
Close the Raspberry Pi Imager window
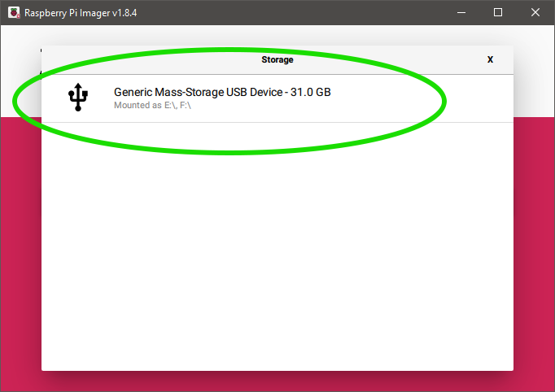coord(535,12)
